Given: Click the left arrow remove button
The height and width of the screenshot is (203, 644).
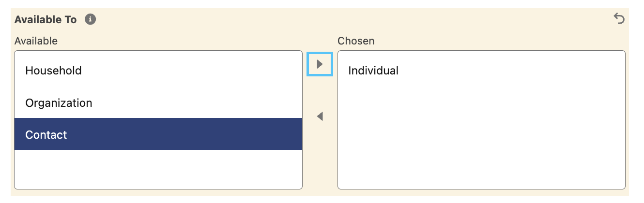Looking at the screenshot, I should point(320,116).
